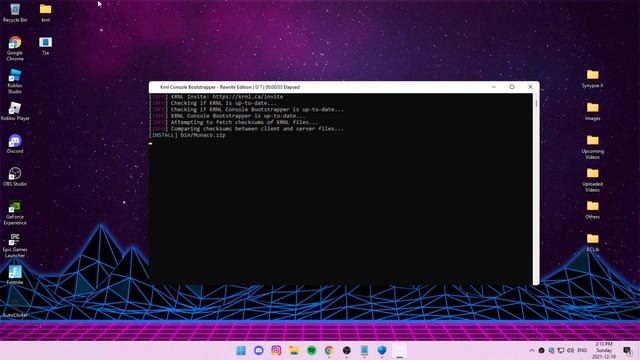Open Roblox Player desktop shortcut
640x360 pixels.
click(15, 111)
